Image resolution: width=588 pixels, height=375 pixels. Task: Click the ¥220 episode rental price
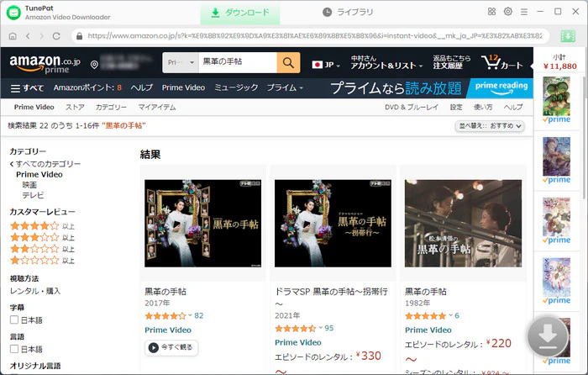click(x=498, y=343)
